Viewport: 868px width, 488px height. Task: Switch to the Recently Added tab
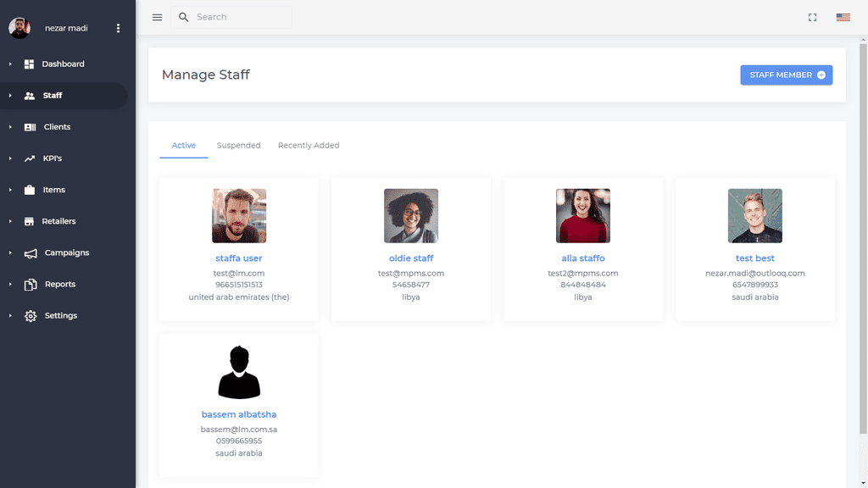(x=309, y=145)
